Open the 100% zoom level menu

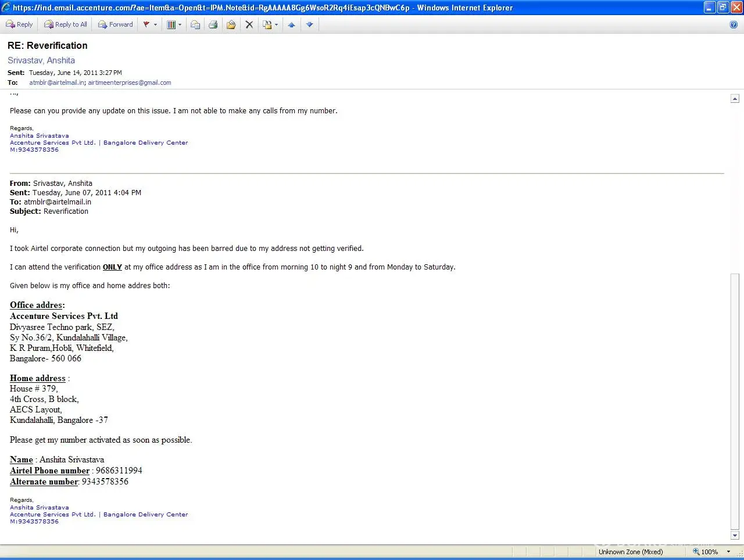728,552
